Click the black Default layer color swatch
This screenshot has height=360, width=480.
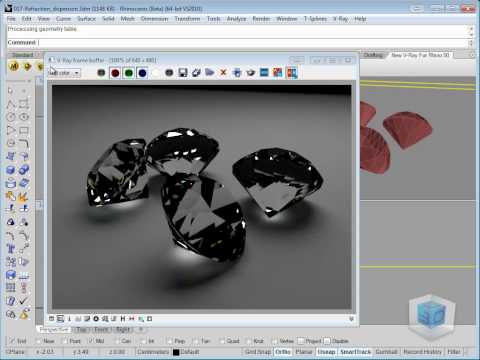(176, 352)
